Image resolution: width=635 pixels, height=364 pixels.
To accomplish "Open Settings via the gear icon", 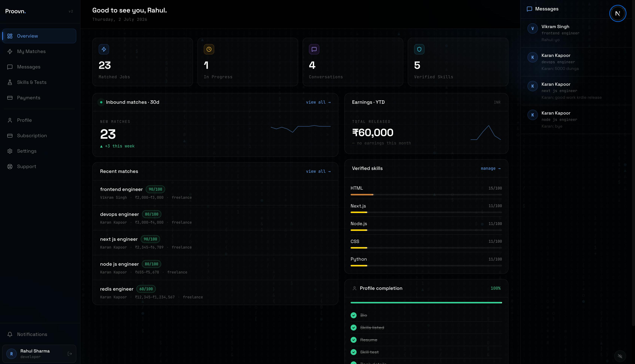I will tap(10, 151).
